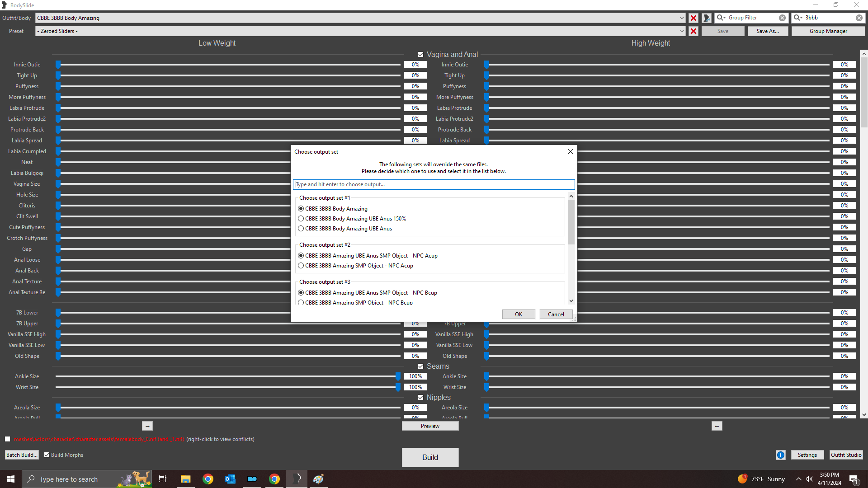
Task: Toggle the Nipples group checkbox
Action: click(421, 398)
